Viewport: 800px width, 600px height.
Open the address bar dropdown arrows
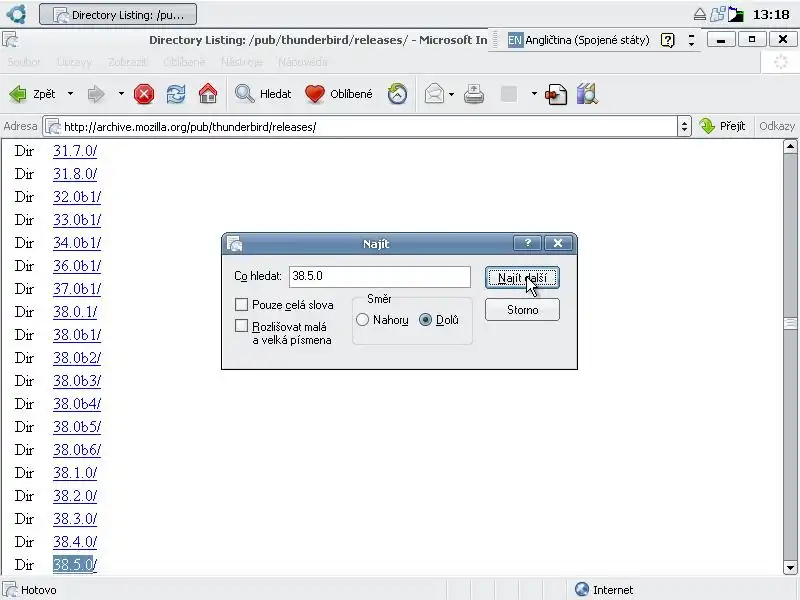pyautogui.click(x=684, y=126)
